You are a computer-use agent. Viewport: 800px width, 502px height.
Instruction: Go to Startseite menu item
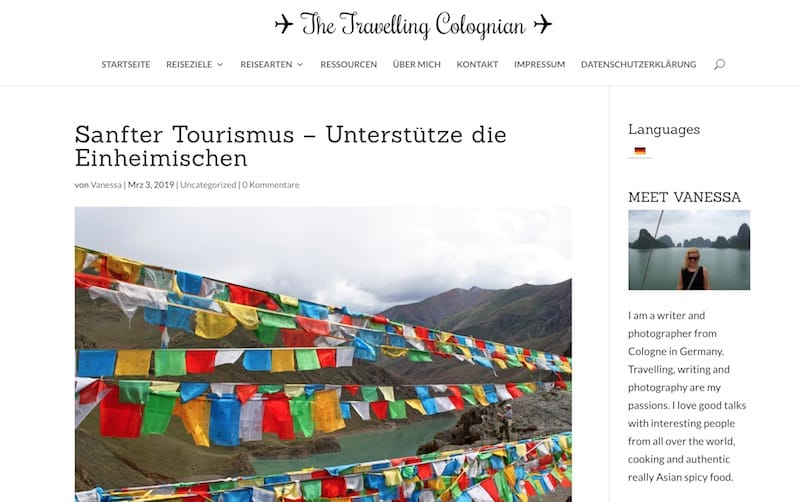[x=126, y=64]
